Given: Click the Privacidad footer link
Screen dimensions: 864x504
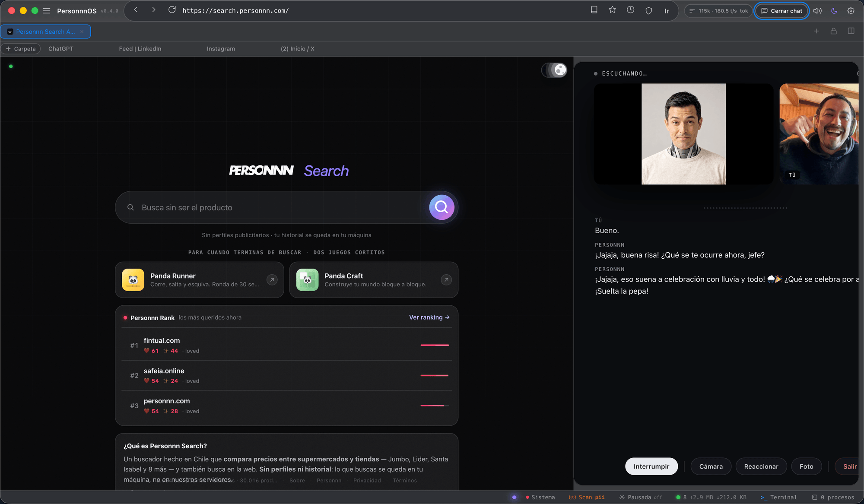Looking at the screenshot, I should [x=367, y=480].
